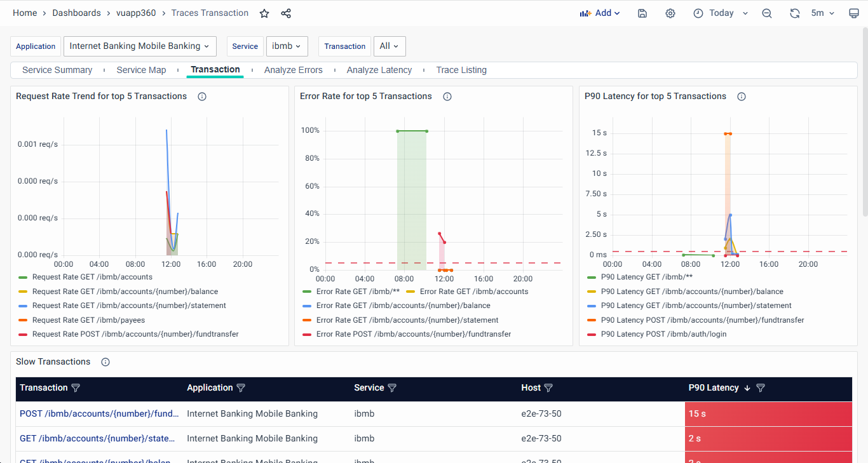Zoom out the time range
Viewport: 868px width, 463px height.
tap(767, 13)
